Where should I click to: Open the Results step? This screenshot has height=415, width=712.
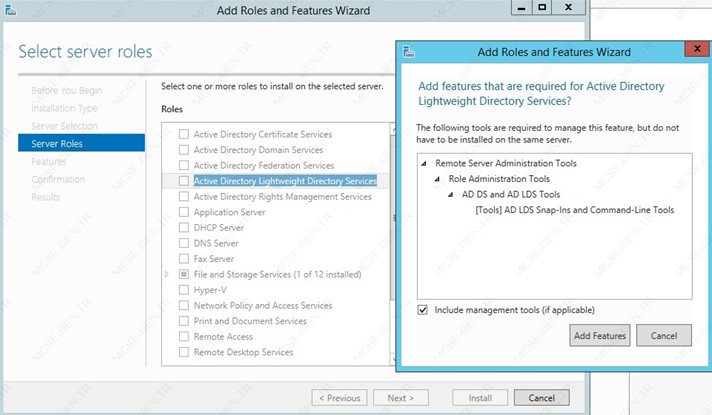click(45, 197)
